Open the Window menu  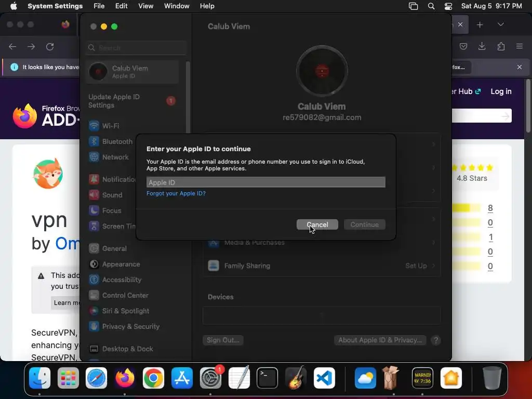[177, 6]
